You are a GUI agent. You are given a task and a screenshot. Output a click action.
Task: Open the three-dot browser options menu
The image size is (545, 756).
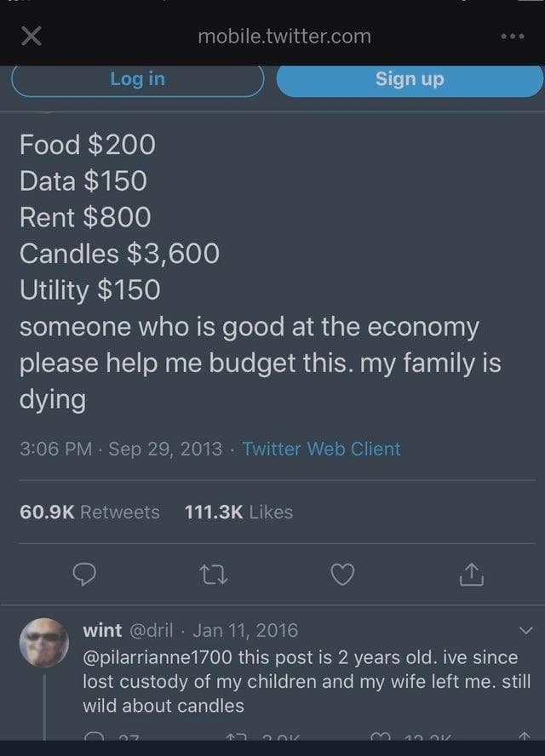(x=512, y=36)
